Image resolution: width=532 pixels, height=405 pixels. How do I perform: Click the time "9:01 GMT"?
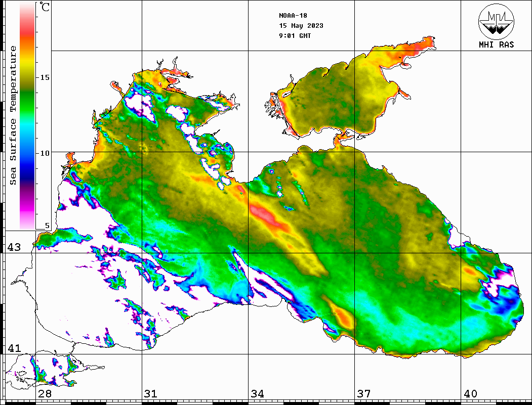click(x=295, y=36)
